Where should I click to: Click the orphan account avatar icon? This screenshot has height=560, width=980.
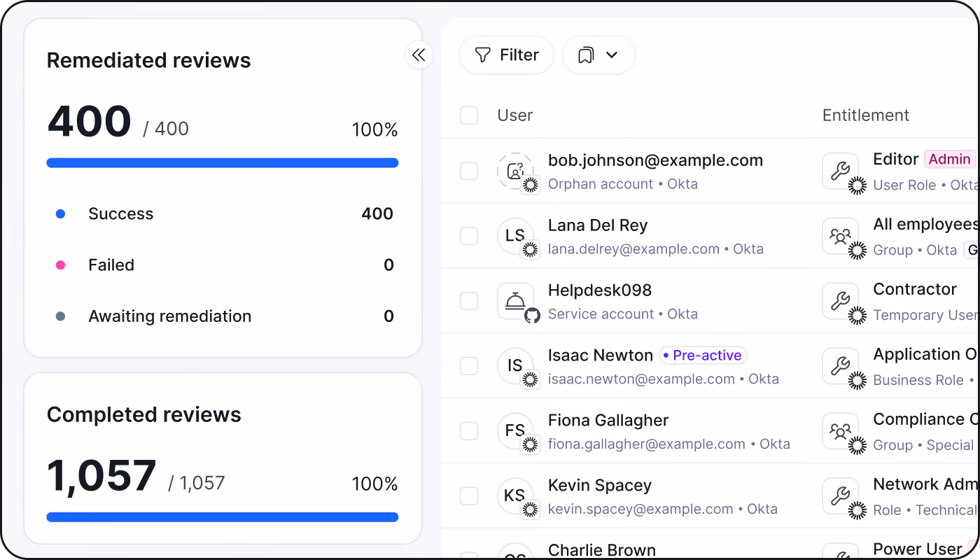click(515, 171)
